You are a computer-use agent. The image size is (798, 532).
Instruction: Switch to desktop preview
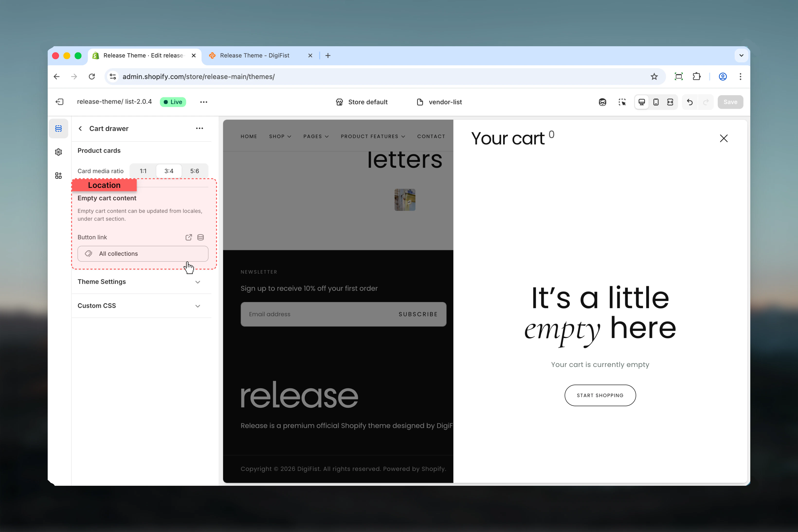click(x=642, y=102)
